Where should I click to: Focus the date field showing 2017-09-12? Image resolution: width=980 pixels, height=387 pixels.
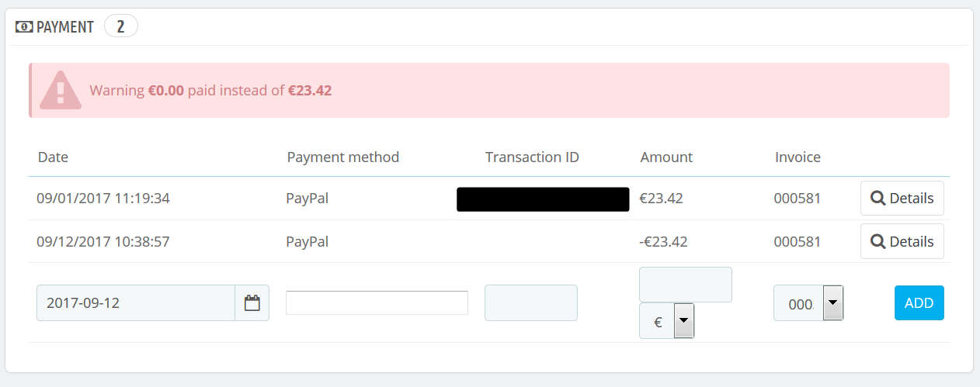pyautogui.click(x=136, y=302)
